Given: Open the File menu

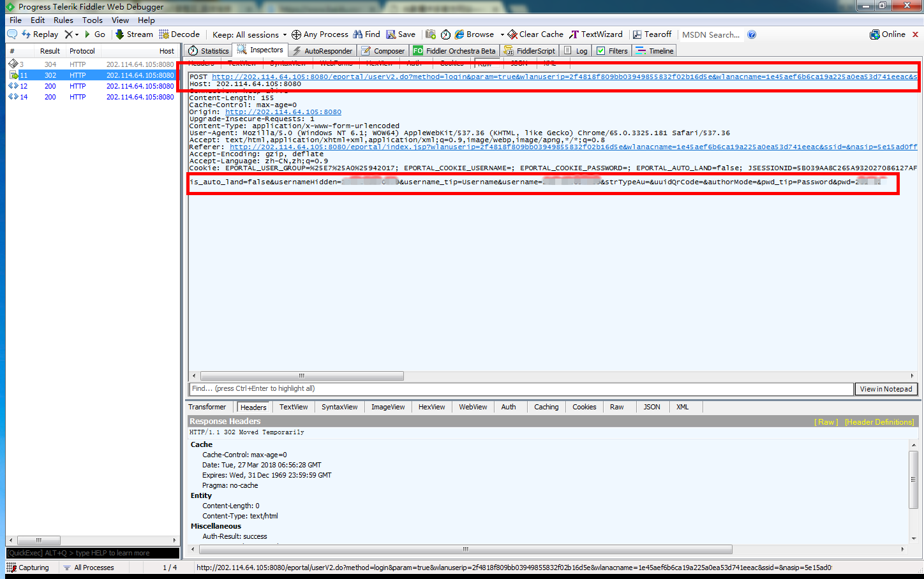Looking at the screenshot, I should coord(16,20).
